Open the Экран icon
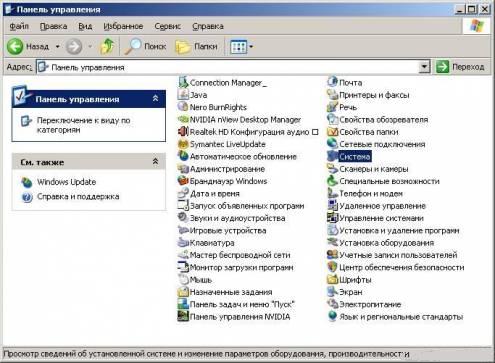The height and width of the screenshot is (363, 495). click(345, 292)
